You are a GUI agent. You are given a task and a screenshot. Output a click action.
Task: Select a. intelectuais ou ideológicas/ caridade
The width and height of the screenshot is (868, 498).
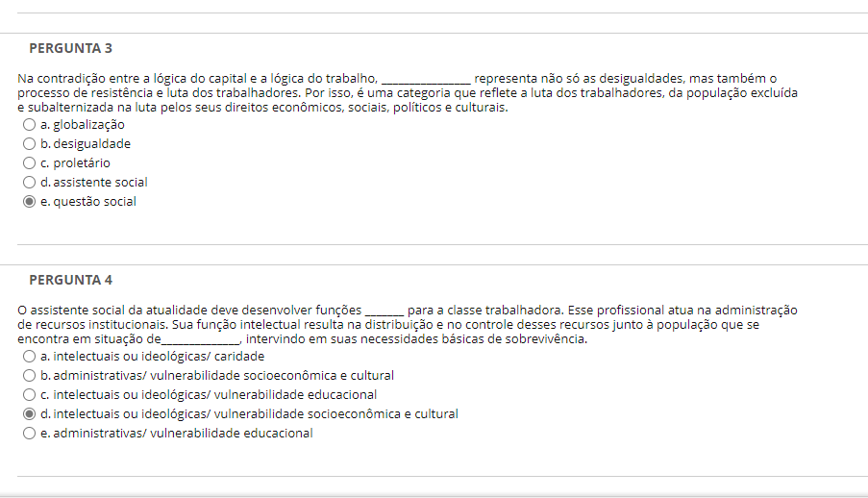pyautogui.click(x=30, y=357)
